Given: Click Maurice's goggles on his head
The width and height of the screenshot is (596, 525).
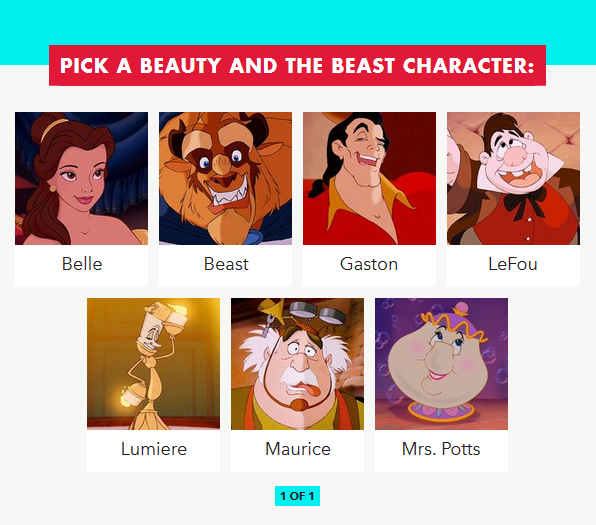Looking at the screenshot, I should point(317,312).
